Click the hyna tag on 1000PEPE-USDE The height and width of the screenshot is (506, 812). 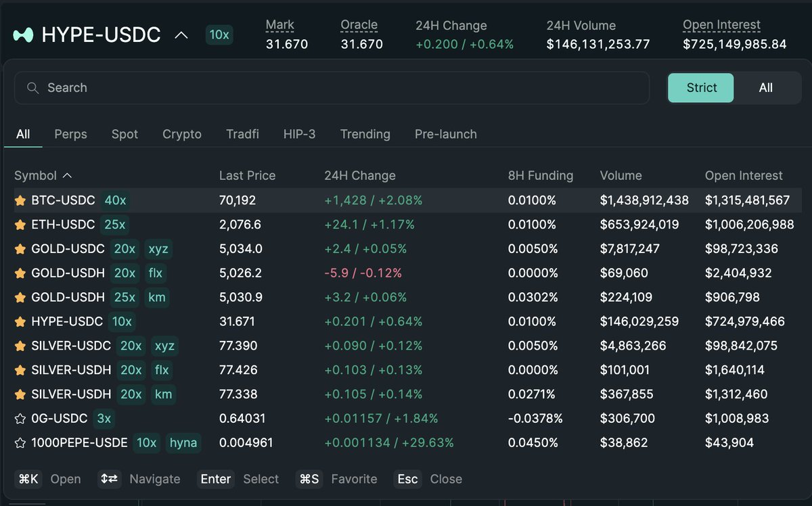[x=183, y=443]
